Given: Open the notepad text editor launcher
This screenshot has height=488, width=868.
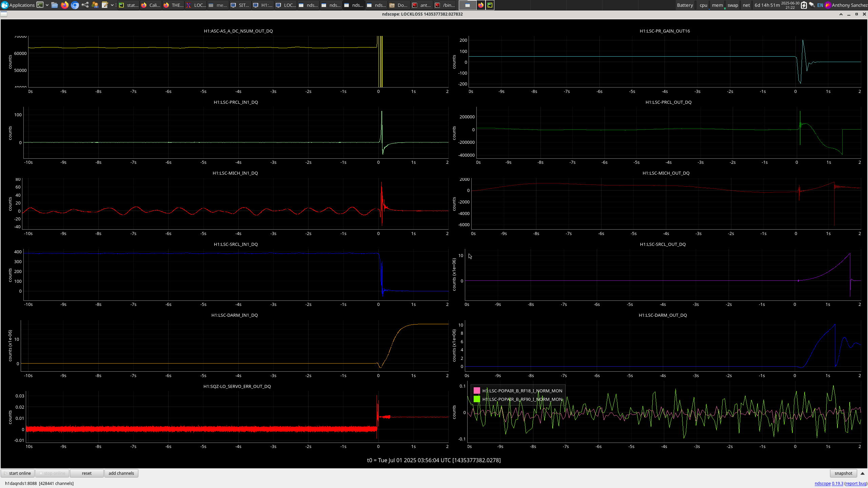Looking at the screenshot, I should tap(105, 5).
